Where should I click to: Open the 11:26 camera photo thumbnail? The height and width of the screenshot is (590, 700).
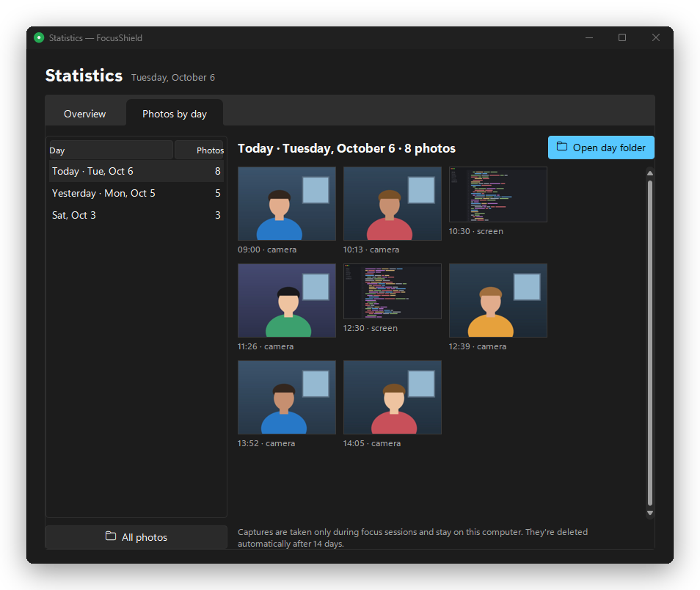287,301
